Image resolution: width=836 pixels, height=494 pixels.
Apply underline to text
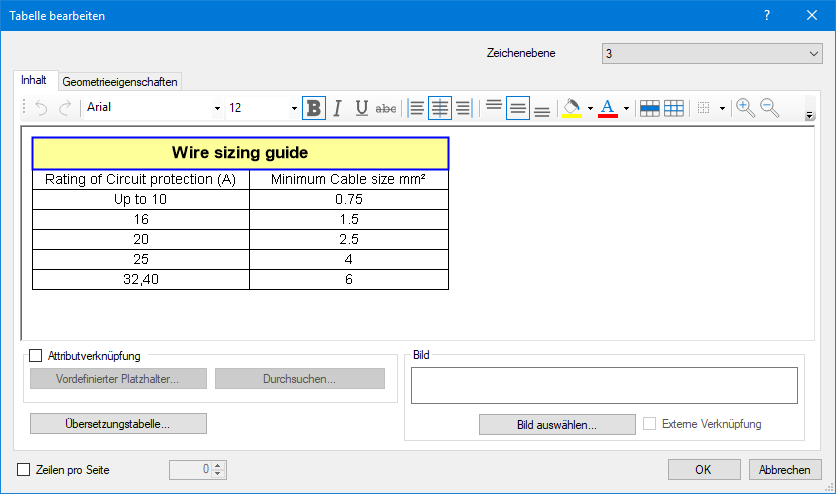(362, 108)
